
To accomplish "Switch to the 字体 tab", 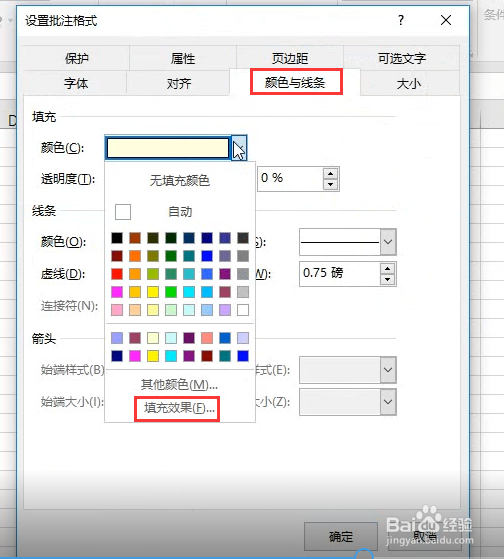I will click(76, 83).
